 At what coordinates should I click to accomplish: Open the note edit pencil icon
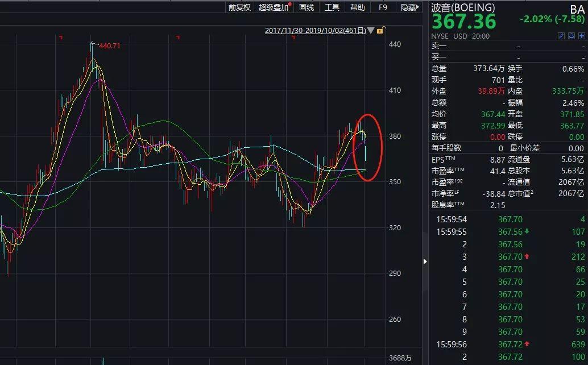561,36
